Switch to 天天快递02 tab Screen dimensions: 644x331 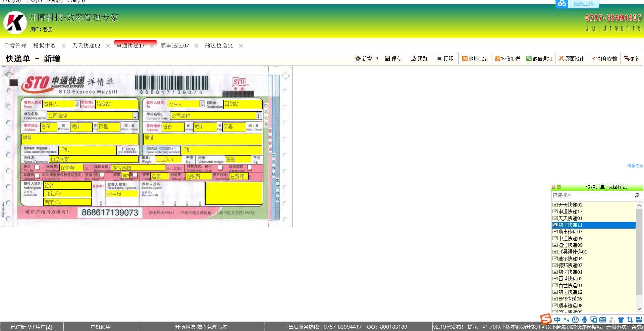point(86,46)
